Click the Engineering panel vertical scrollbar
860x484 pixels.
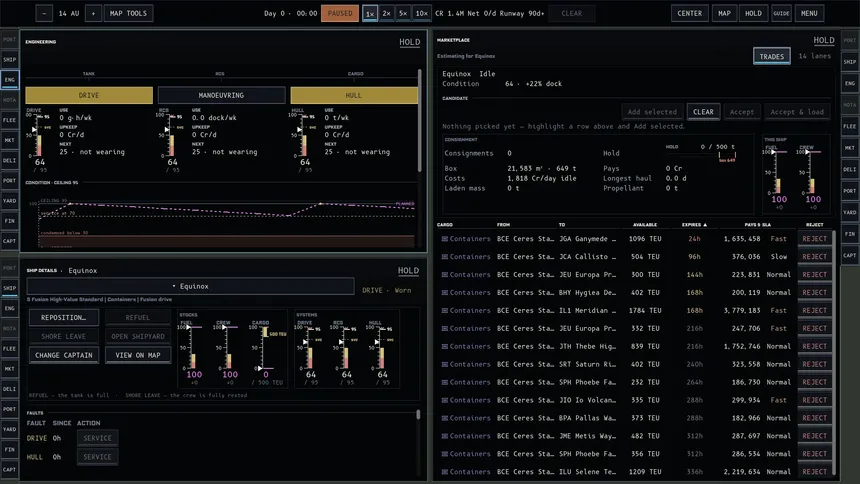[x=420, y=121]
